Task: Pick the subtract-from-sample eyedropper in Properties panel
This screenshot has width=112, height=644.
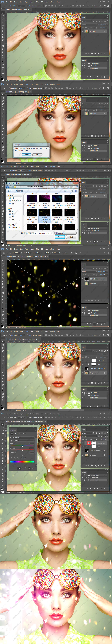Action: pyautogui.click(x=18, y=458)
